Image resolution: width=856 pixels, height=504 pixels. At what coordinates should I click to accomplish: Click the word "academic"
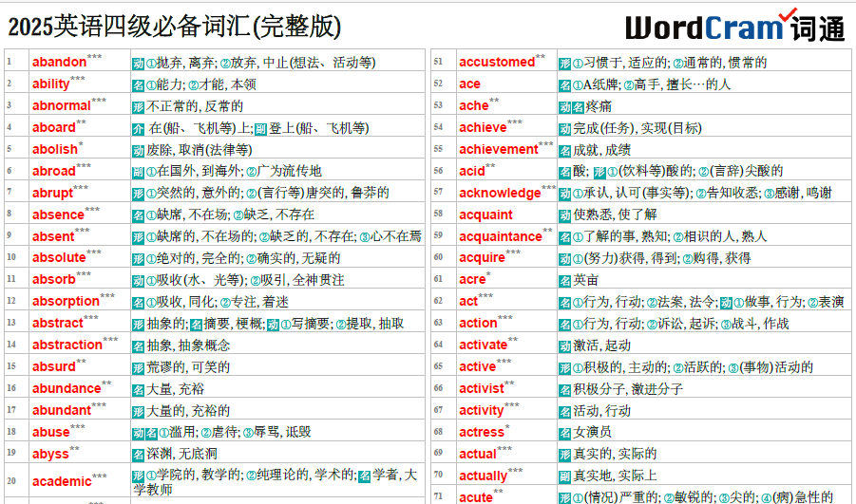(62, 481)
